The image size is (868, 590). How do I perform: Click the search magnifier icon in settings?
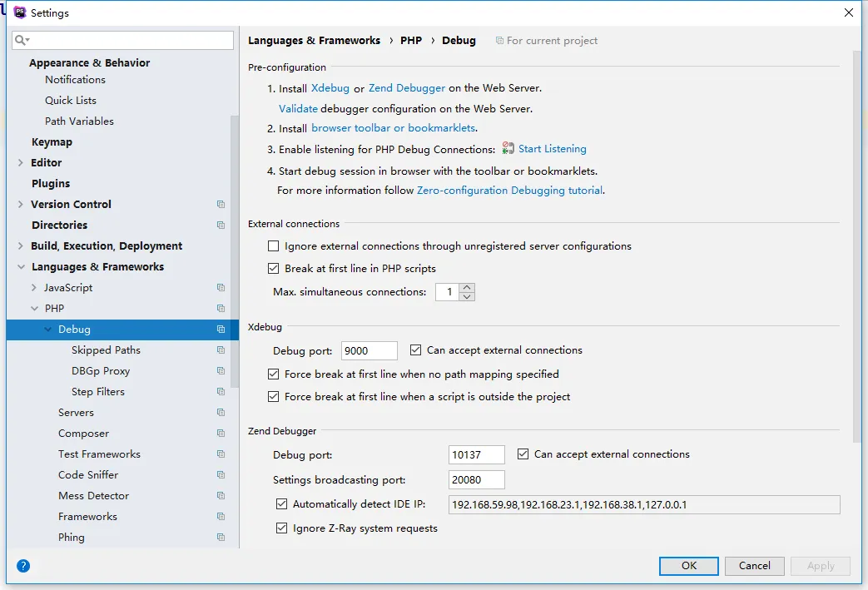22,40
